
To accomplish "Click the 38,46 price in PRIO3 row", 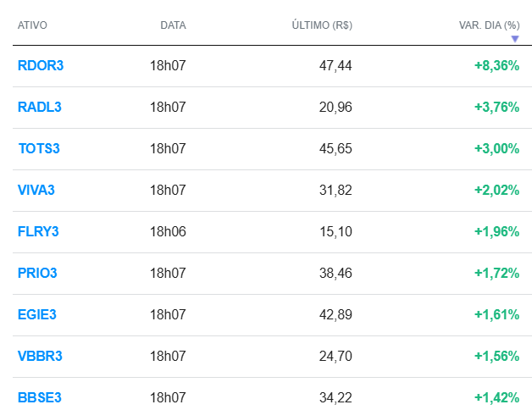I will pos(337,273).
